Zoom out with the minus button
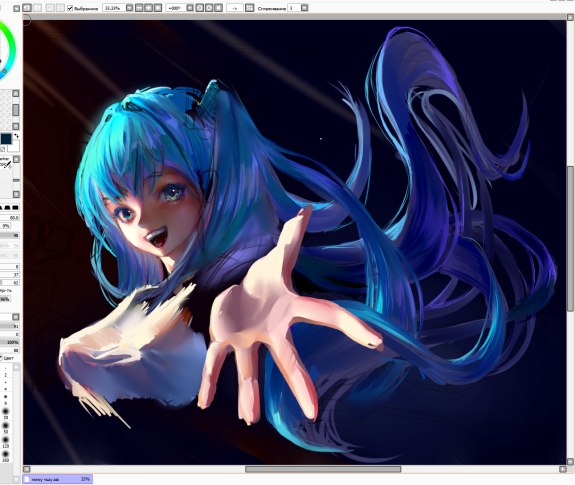 click(139, 8)
